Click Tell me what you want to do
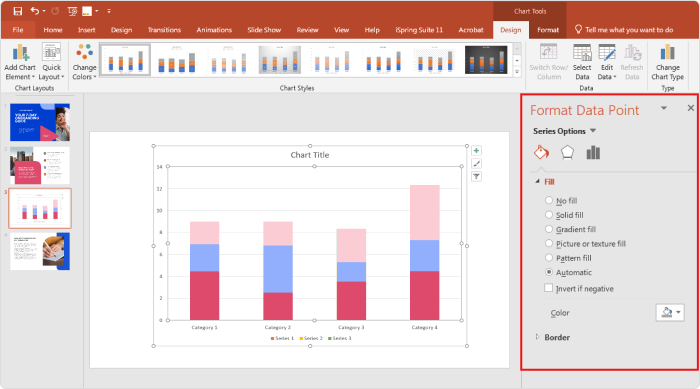This screenshot has width=700, height=389. 629,30
